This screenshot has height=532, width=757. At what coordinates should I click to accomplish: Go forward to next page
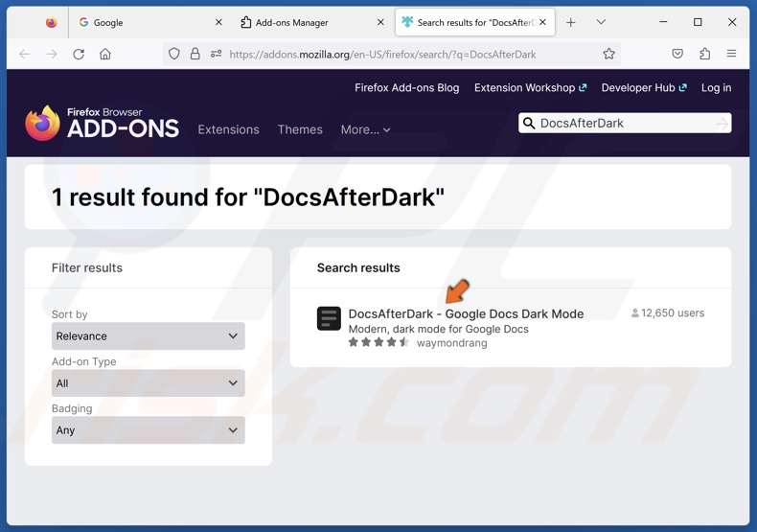pyautogui.click(x=52, y=54)
